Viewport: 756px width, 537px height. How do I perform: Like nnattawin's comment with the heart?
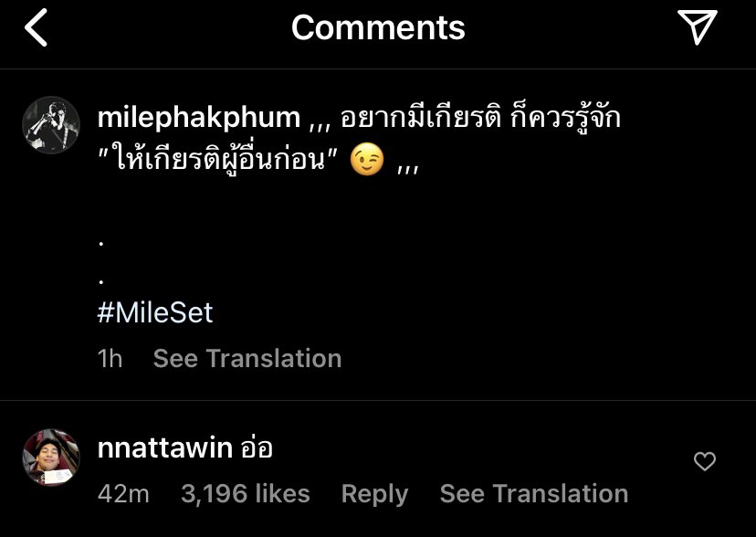(x=704, y=461)
